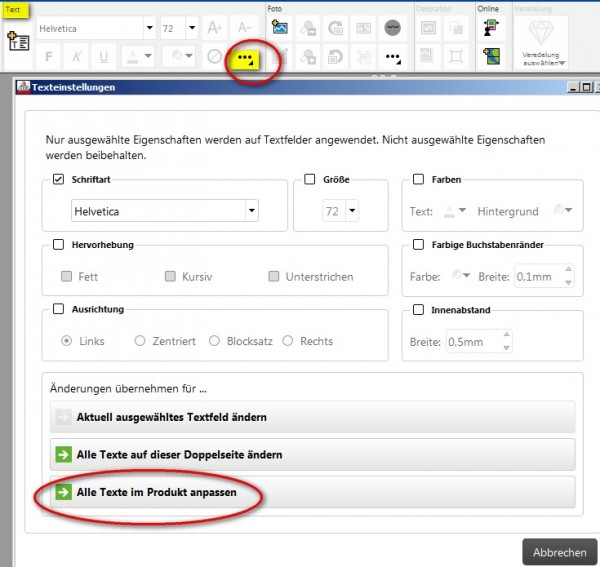The height and width of the screenshot is (567, 600).
Task: Click the decrease font size A- icon
Action: [244, 28]
